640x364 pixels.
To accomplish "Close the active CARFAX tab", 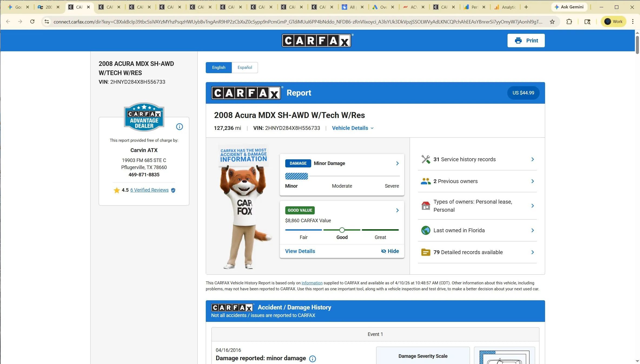I will [88, 7].
